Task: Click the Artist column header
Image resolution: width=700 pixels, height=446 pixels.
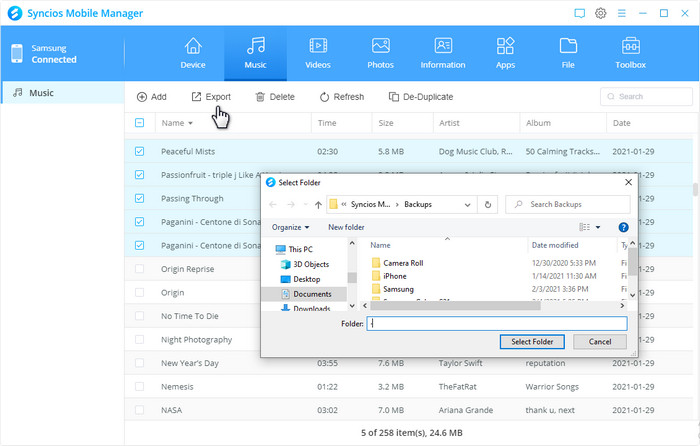Action: point(476,123)
